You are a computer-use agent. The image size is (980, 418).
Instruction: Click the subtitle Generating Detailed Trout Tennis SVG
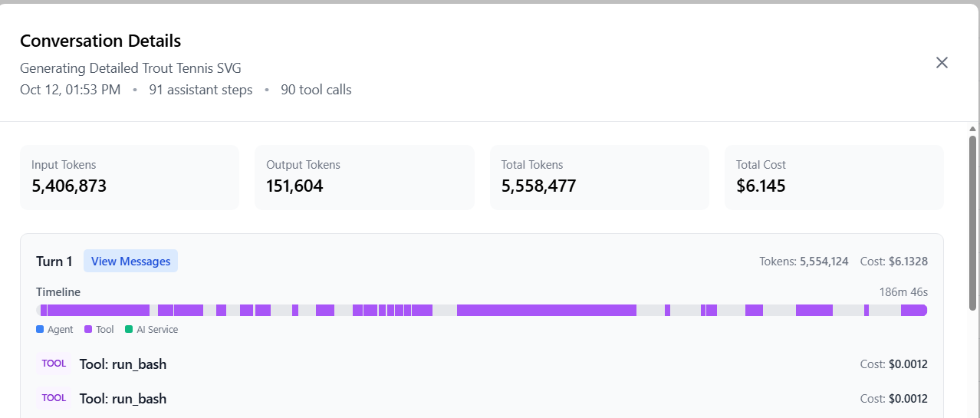tap(130, 68)
